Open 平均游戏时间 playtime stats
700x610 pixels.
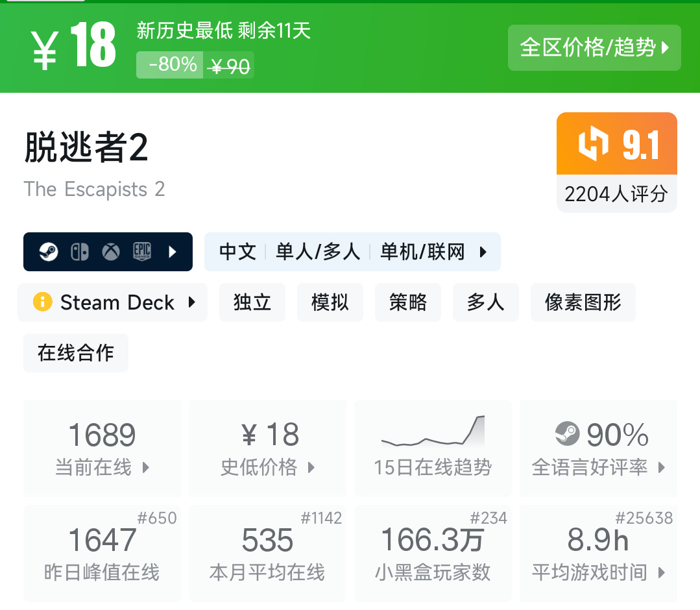point(598,553)
